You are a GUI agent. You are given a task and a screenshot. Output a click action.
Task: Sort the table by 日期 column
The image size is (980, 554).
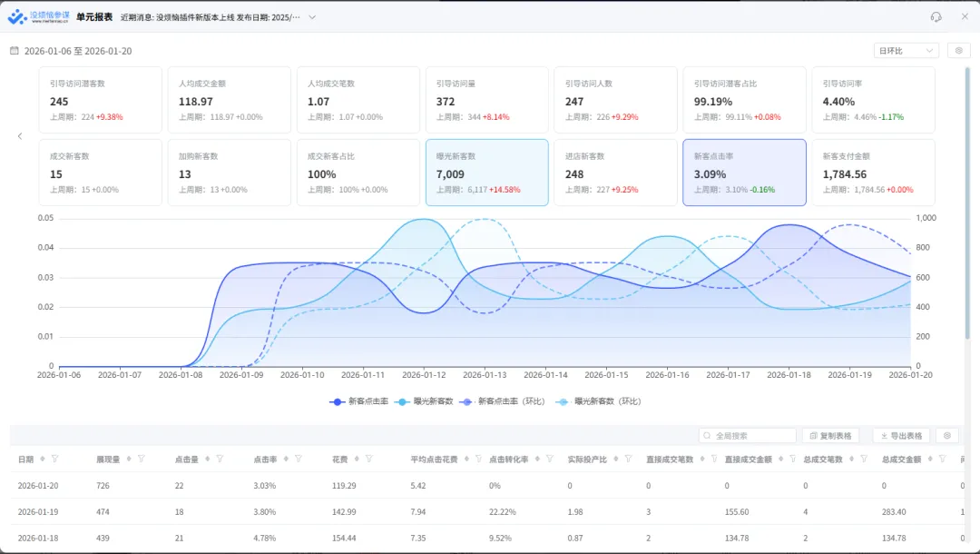43,459
